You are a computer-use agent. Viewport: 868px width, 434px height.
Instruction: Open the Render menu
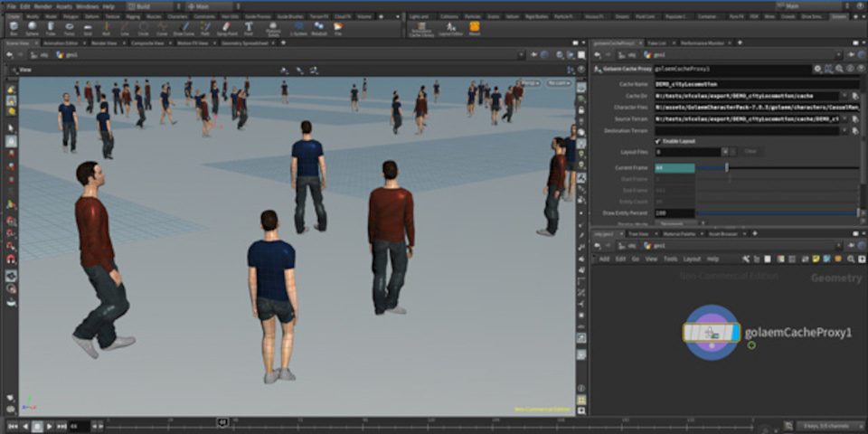point(43,6)
